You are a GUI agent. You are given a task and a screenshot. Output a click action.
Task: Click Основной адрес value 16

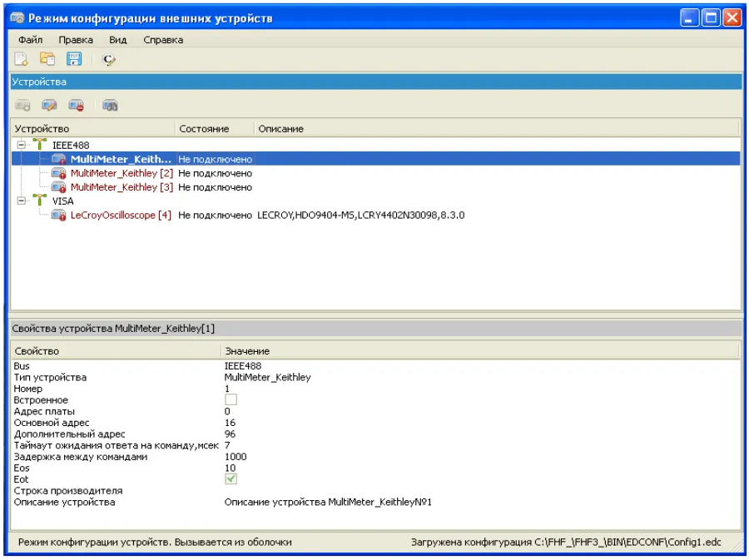click(x=230, y=423)
